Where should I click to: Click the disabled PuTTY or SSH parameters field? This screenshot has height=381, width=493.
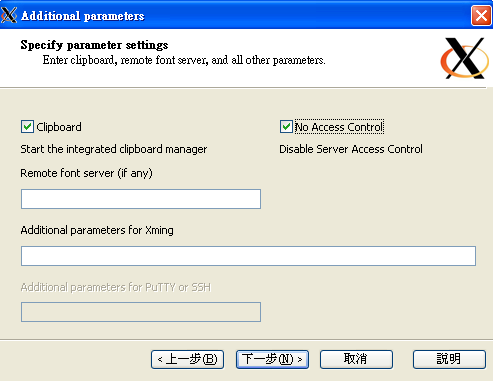[141, 312]
